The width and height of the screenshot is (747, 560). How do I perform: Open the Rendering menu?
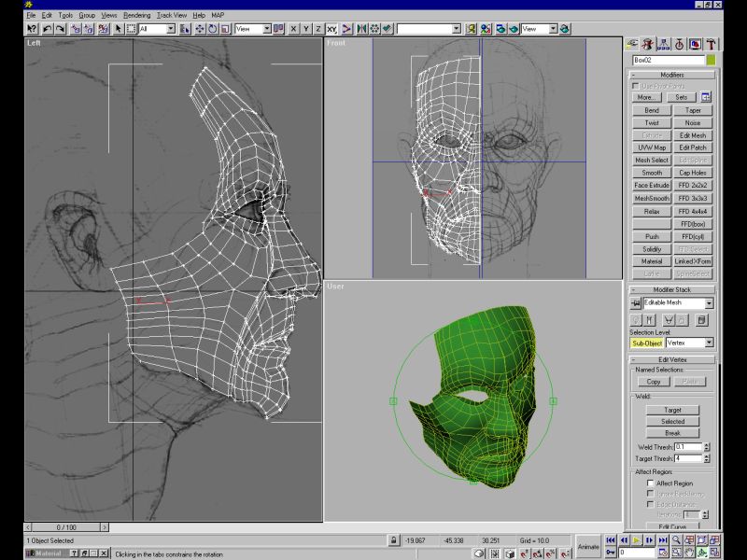136,16
